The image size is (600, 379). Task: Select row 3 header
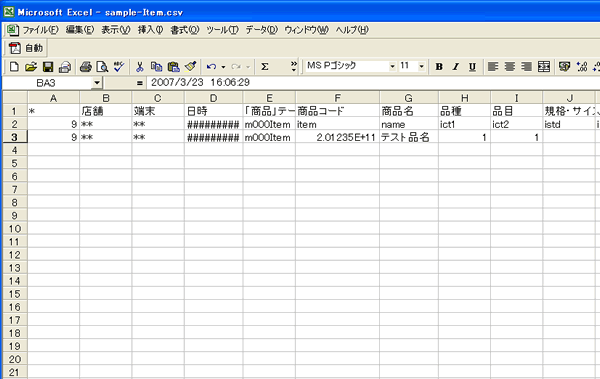pyautogui.click(x=15, y=137)
